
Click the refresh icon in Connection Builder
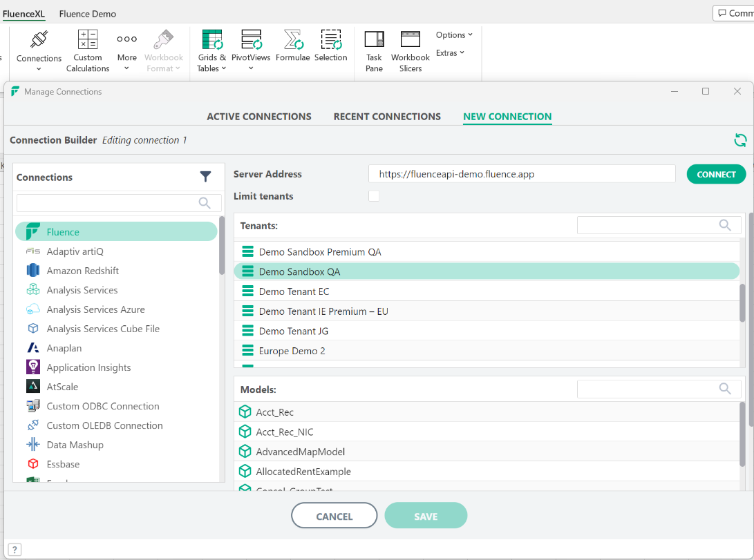(740, 140)
